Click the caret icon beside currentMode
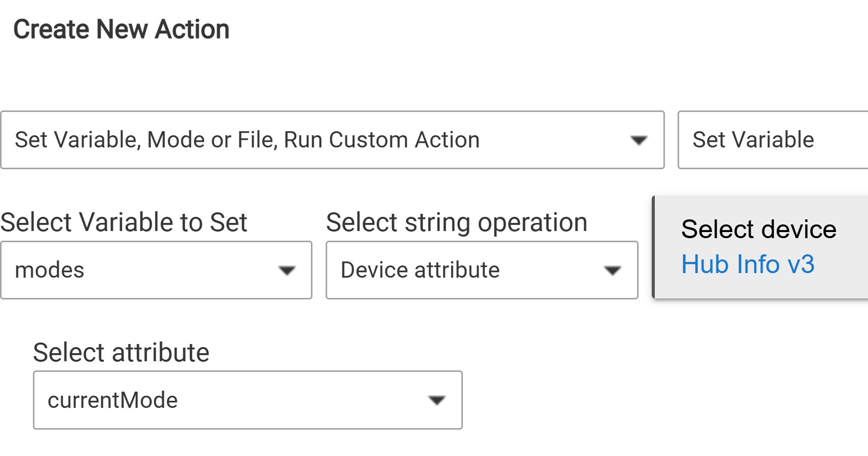 coord(437,401)
